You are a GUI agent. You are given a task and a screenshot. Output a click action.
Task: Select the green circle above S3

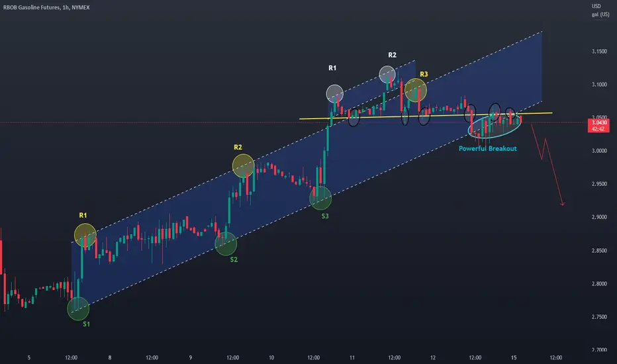point(320,198)
